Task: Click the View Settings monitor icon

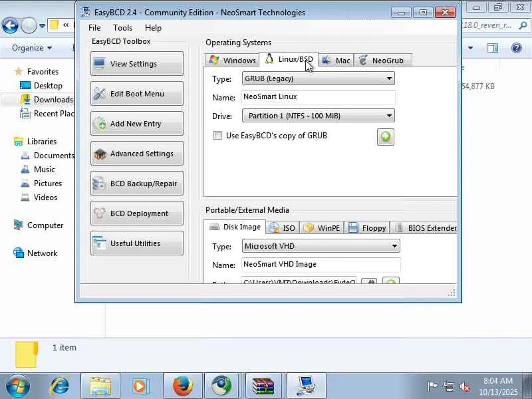Action: (99, 64)
